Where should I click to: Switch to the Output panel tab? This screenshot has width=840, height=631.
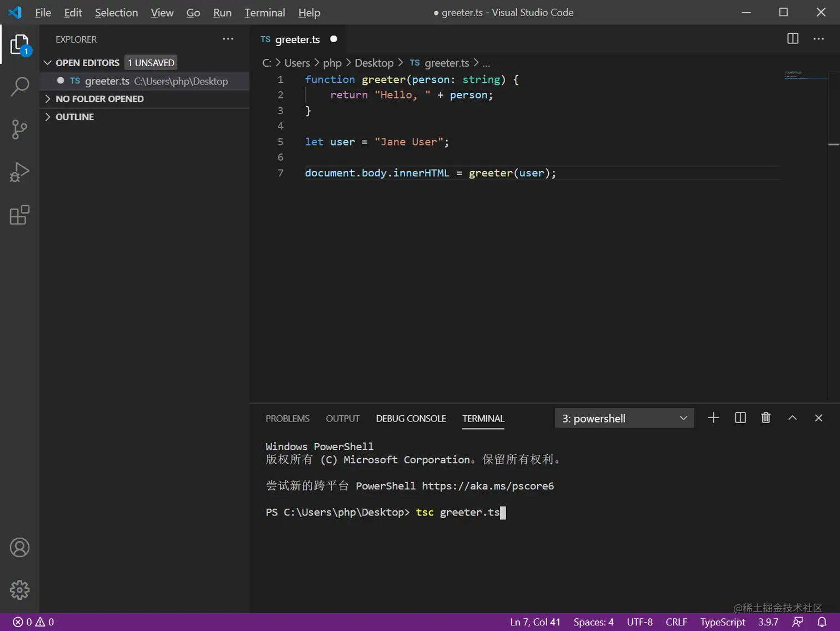342,419
